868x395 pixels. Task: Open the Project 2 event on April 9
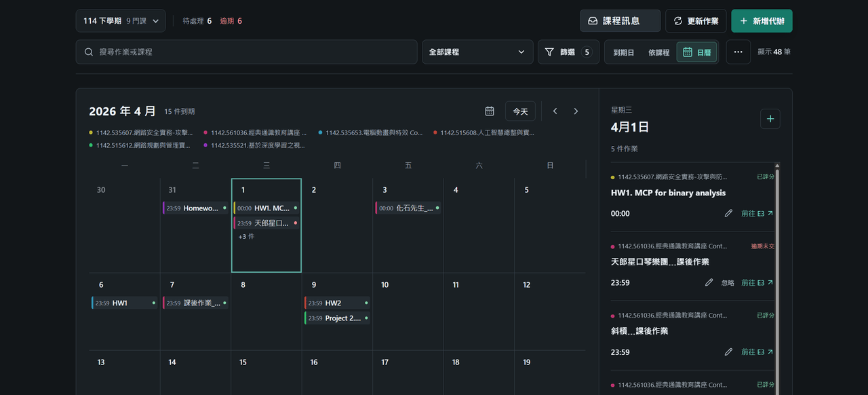(x=337, y=318)
